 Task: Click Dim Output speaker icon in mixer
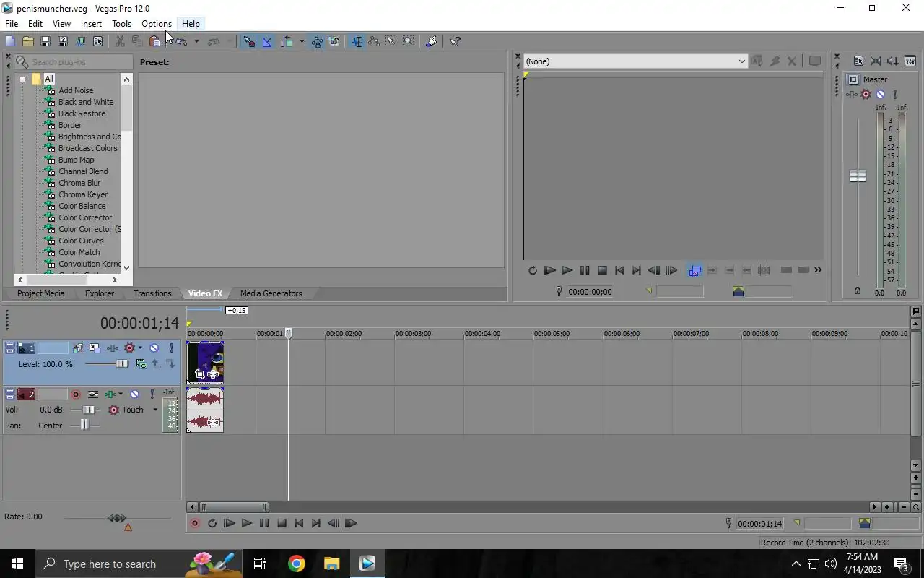click(893, 61)
